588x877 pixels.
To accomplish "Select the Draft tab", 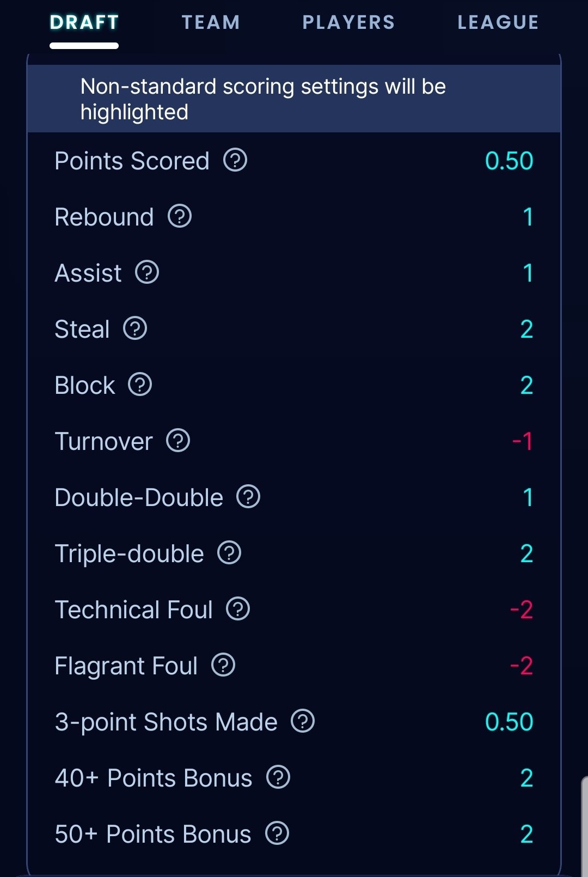I will pyautogui.click(x=84, y=22).
